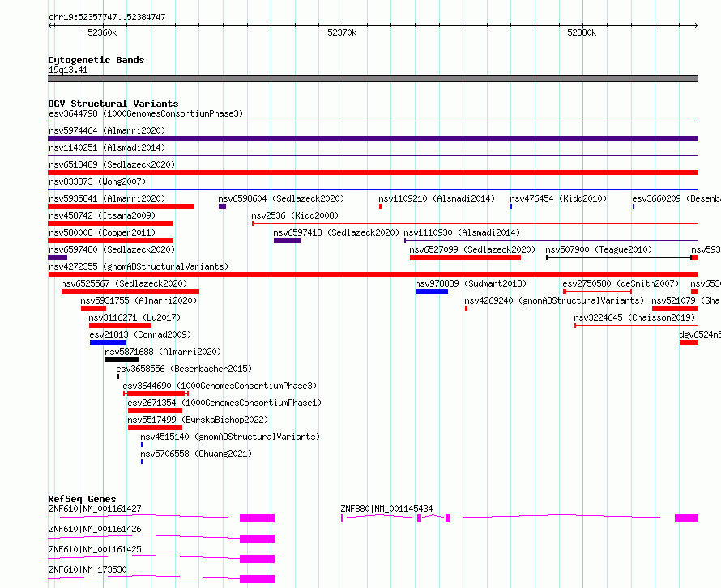The width and height of the screenshot is (721, 588).
Task: Click the thick purple nsv5974464 bar
Action: click(373, 138)
